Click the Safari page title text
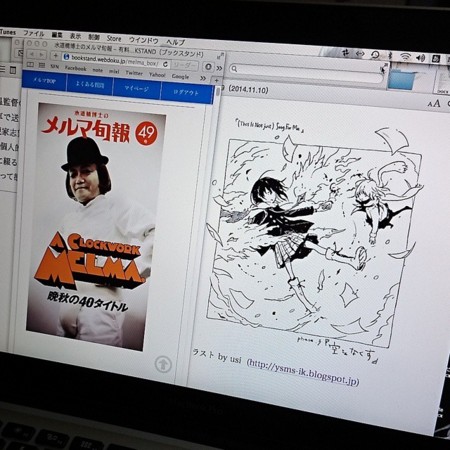 point(129,49)
